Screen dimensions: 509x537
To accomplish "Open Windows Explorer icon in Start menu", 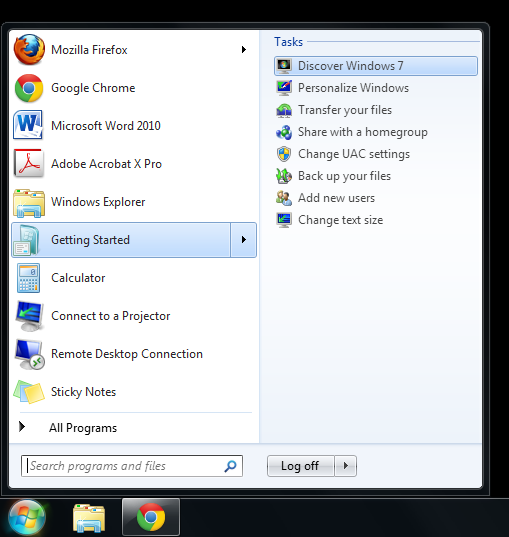I will tap(29, 203).
